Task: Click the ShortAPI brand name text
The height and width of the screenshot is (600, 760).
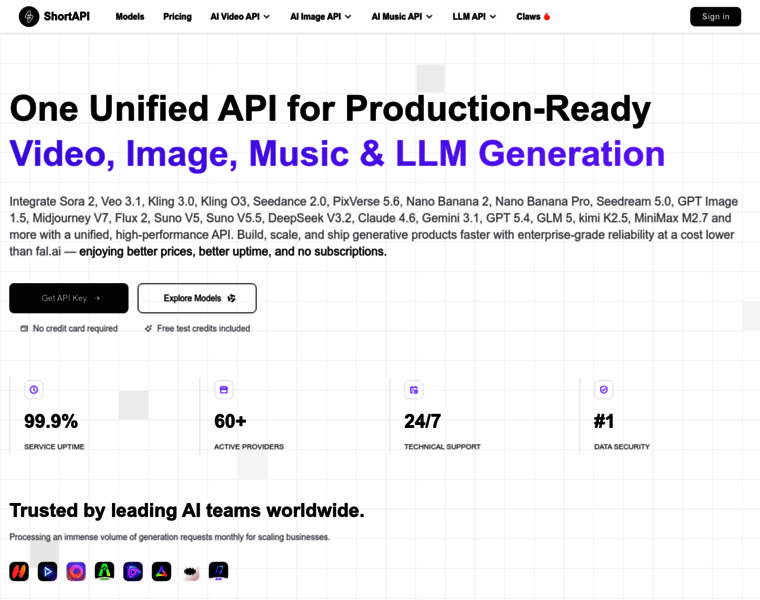Action: tap(66, 16)
